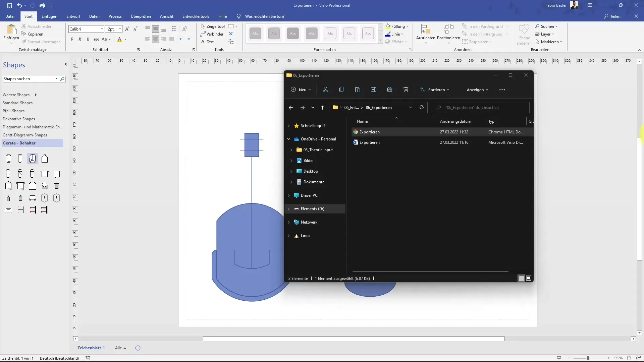Toggle italic K formatting

click(x=80, y=39)
